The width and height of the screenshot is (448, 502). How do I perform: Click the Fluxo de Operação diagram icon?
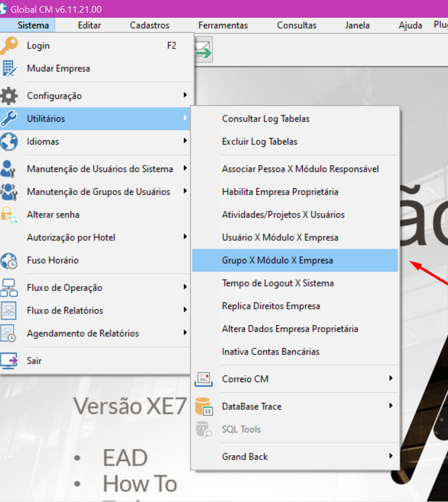[9, 287]
